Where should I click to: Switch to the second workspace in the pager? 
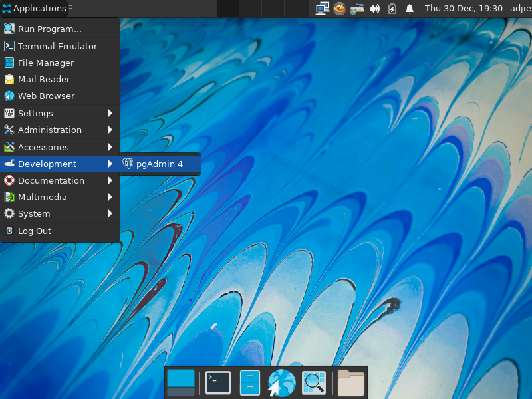(x=250, y=9)
